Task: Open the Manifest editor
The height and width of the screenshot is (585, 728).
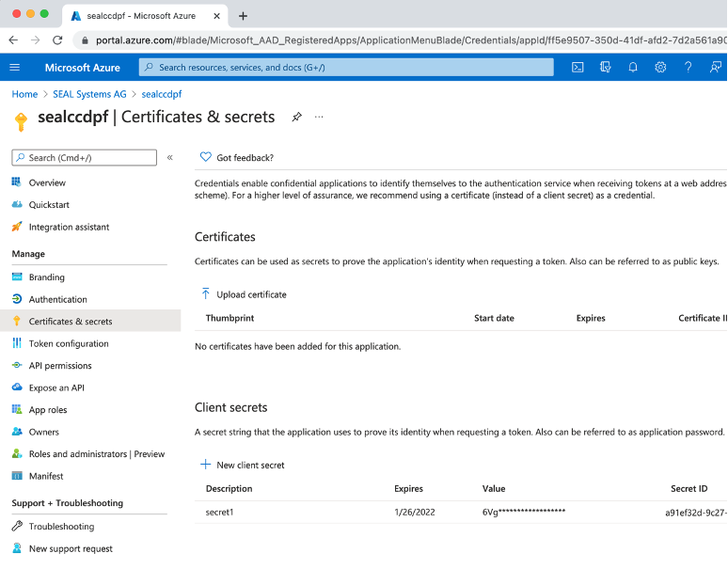Action: [45, 476]
